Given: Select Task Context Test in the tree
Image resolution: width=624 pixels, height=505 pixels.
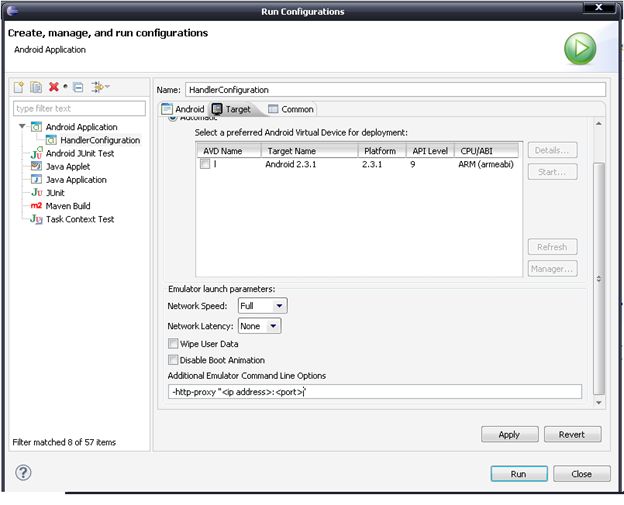Looking at the screenshot, I should pos(80,219).
